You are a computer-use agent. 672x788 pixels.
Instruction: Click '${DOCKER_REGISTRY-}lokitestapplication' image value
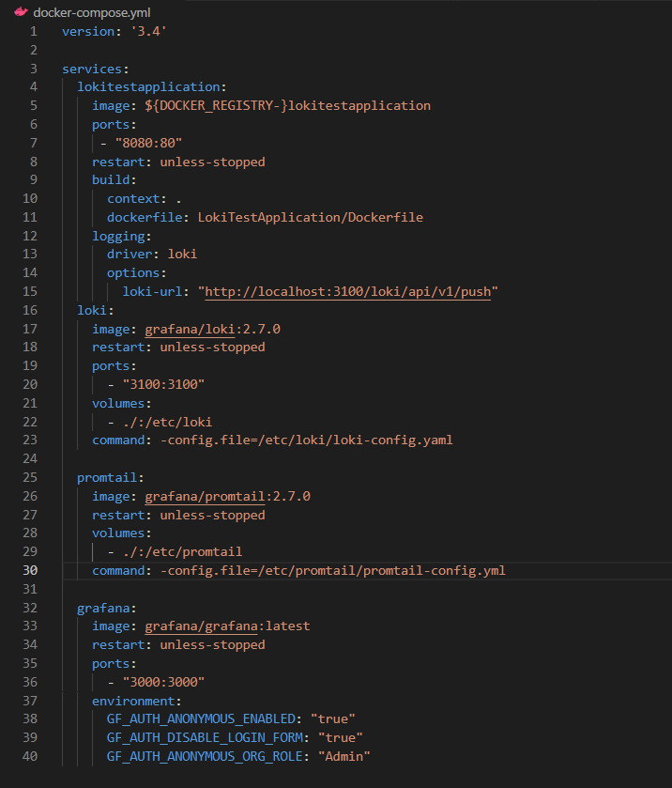[288, 105]
